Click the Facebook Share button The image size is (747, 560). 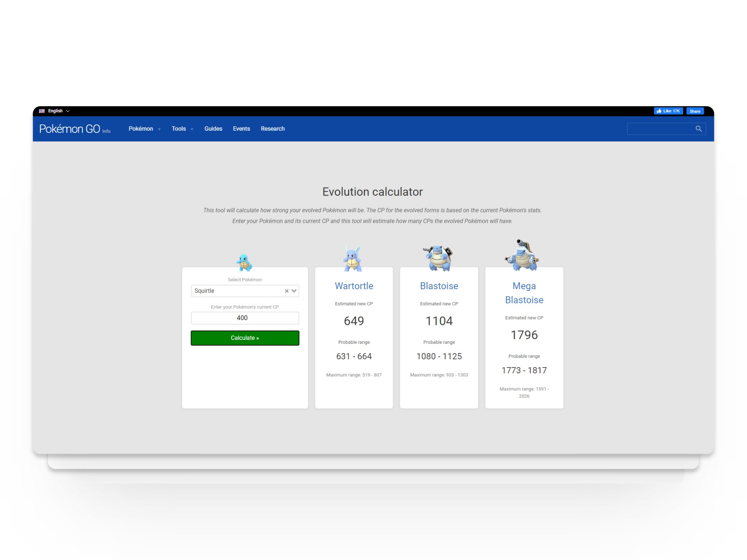coord(694,111)
